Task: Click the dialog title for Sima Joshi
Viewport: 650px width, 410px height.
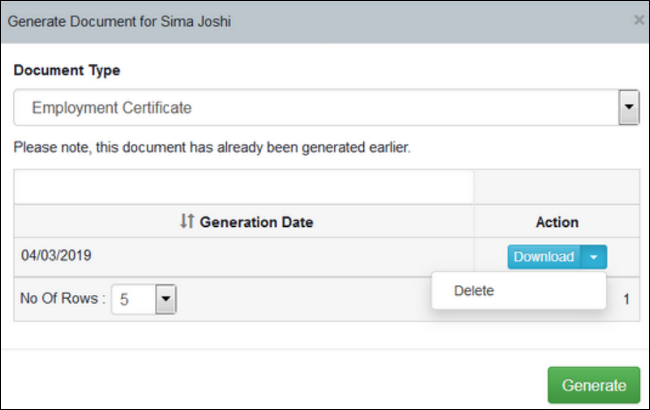Action: (x=119, y=22)
